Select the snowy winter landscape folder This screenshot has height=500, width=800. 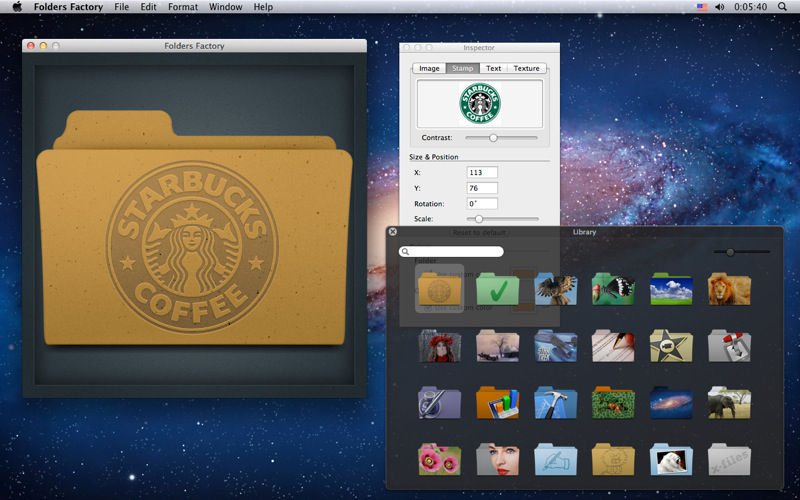(497, 346)
